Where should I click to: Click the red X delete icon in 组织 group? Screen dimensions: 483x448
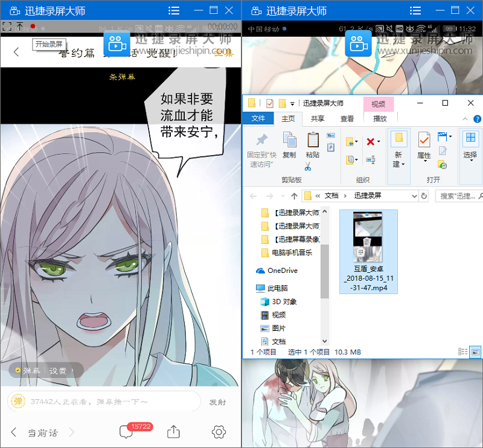pyautogui.click(x=370, y=142)
